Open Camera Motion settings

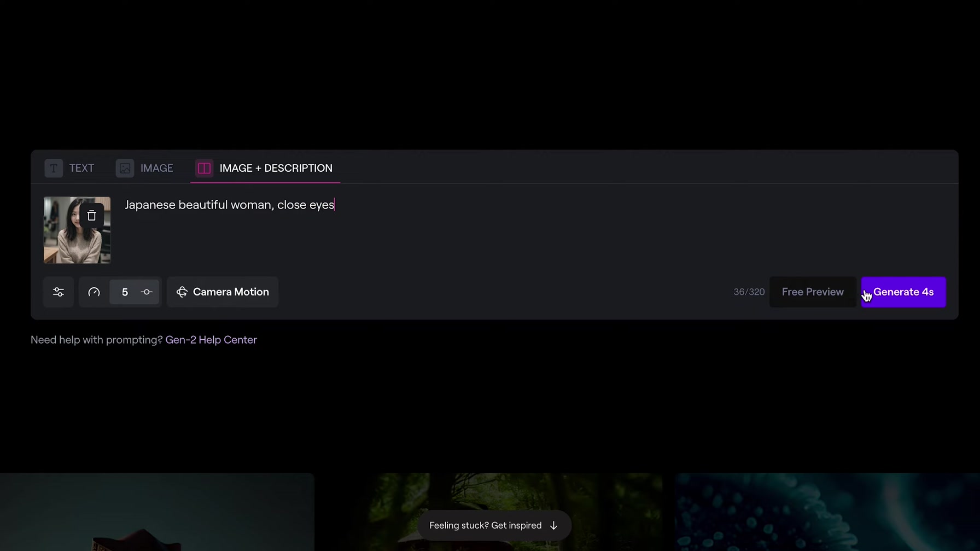[x=223, y=292]
